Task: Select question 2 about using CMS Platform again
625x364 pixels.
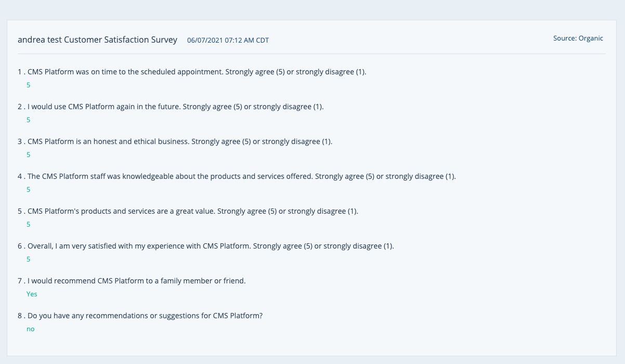Action: click(x=171, y=107)
